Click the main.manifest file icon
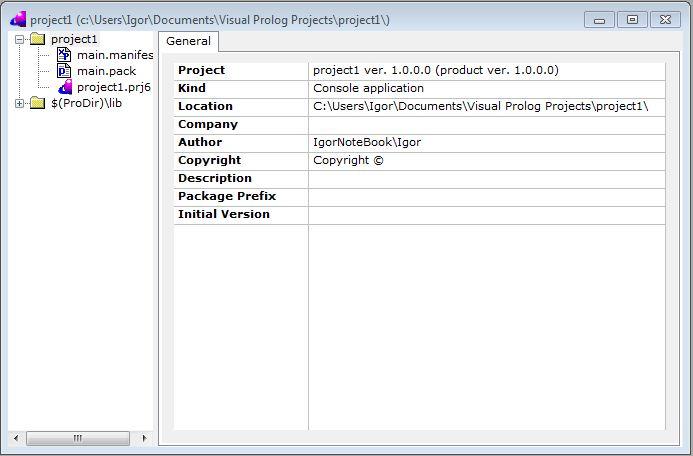Image resolution: width=693 pixels, height=456 pixels. tap(64, 55)
